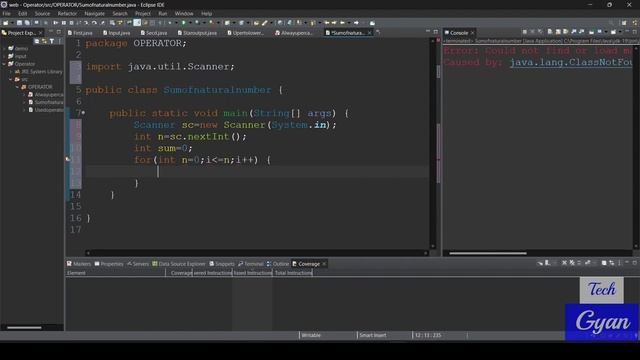Switch to the Stanoutput.java editor tab

pos(198,33)
